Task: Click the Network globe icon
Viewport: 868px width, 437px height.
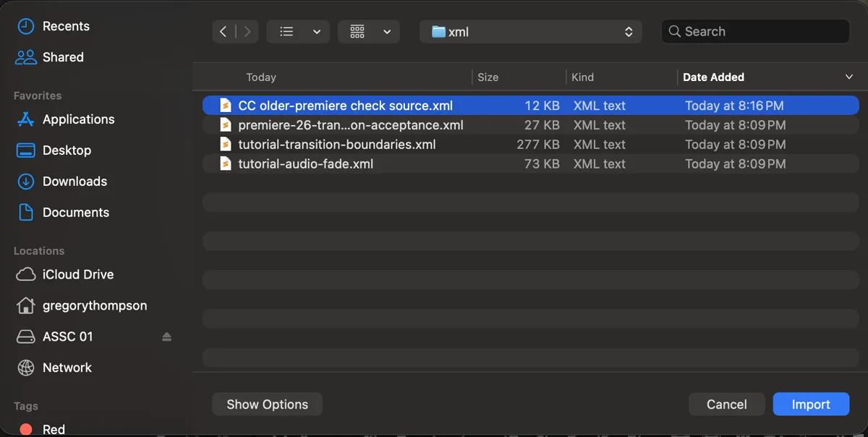Action: pos(26,368)
